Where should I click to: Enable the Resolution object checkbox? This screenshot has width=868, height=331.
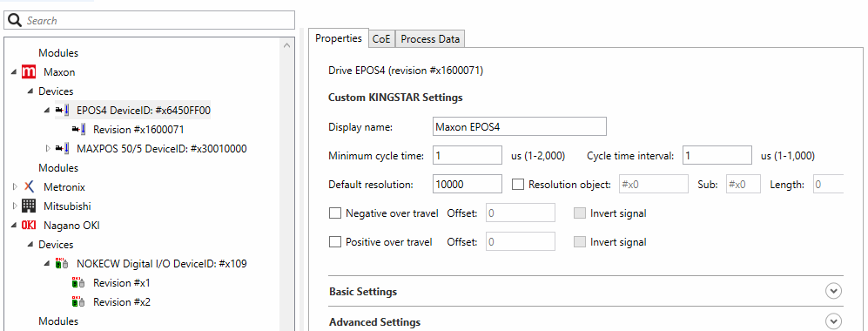coord(518,185)
